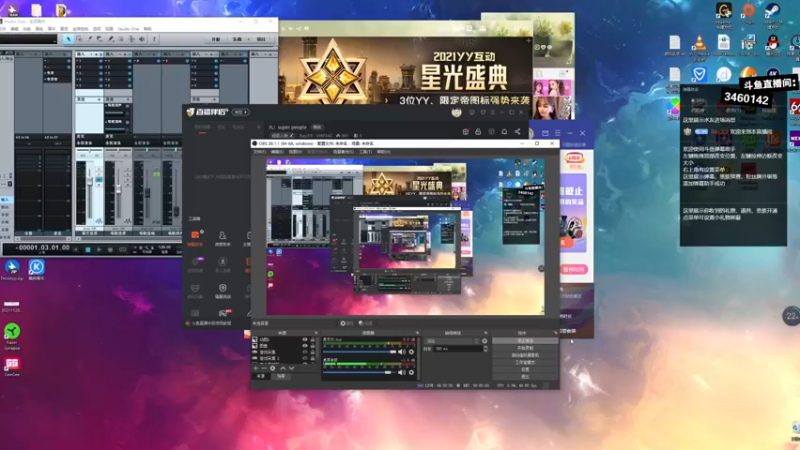800x450 pixels.
Task: Pop out the OBS sources dock header icon
Action: tap(316, 333)
